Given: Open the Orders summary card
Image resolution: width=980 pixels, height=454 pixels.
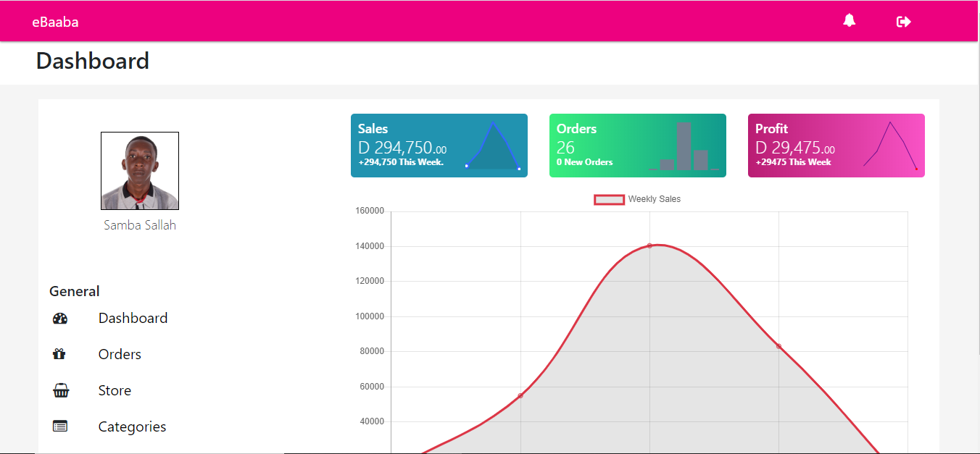Looking at the screenshot, I should tap(638, 146).
